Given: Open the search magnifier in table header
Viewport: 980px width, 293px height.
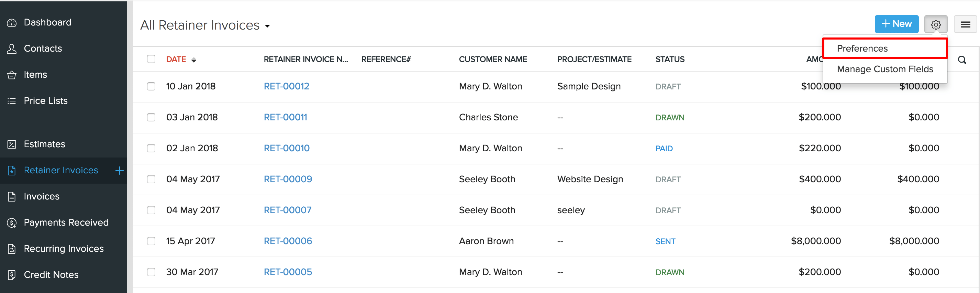Looking at the screenshot, I should tap(962, 60).
